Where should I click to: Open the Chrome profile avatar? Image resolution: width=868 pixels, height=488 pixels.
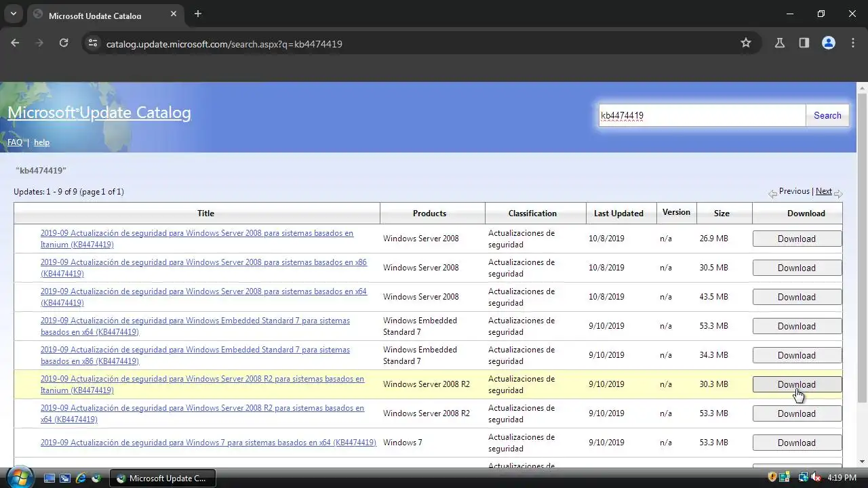(829, 43)
